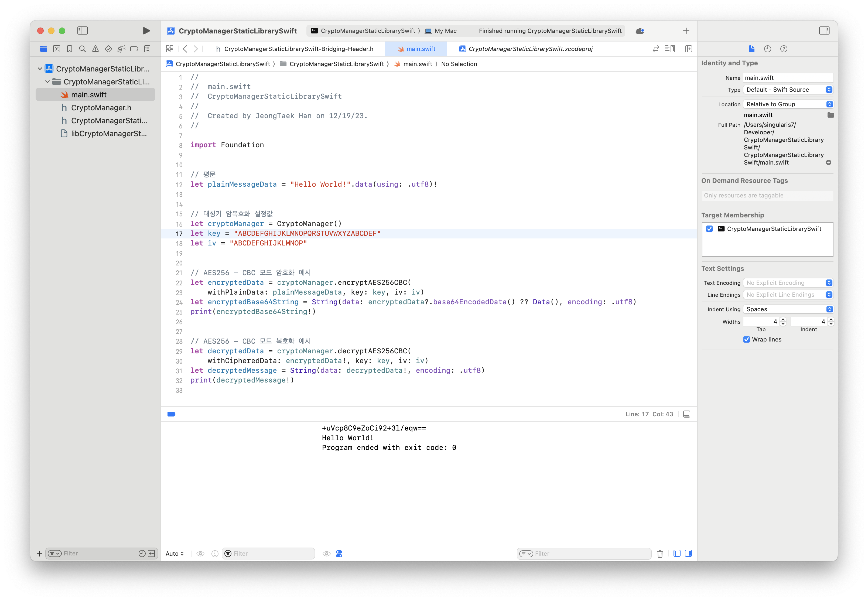Open the Find navigator magnifier icon
The width and height of the screenshot is (868, 601).
click(x=83, y=49)
